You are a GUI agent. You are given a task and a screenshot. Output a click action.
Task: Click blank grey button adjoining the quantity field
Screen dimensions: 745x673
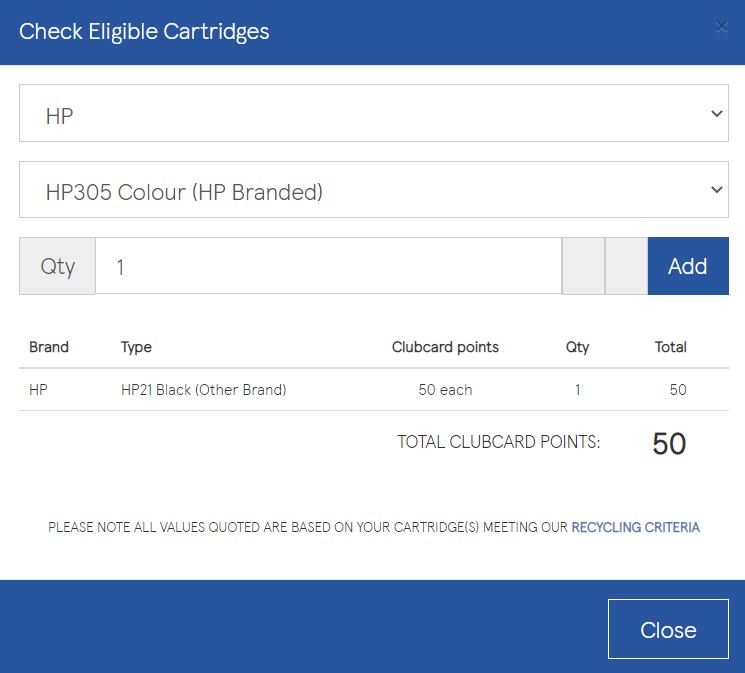[x=583, y=266]
